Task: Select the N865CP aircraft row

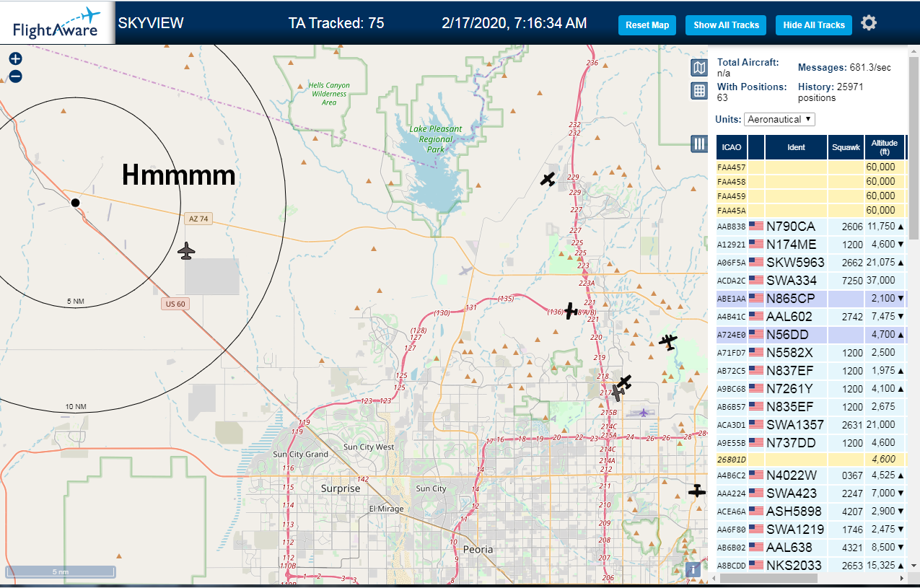Action: click(x=810, y=298)
